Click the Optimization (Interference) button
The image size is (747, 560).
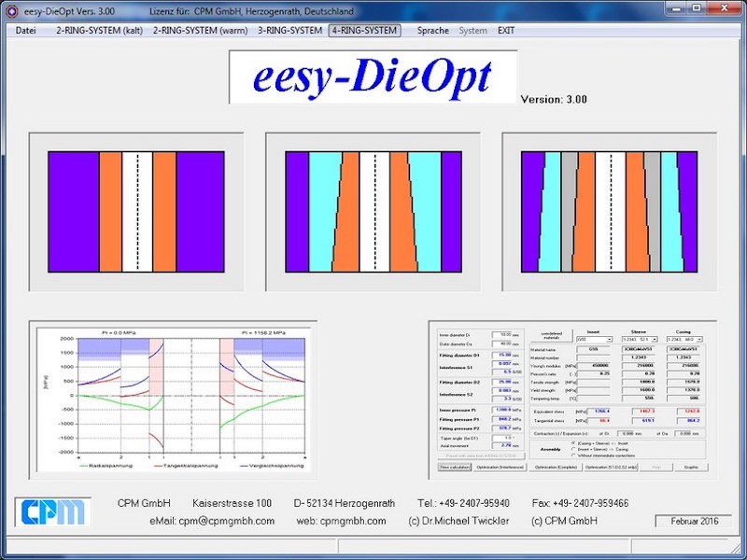pos(500,468)
